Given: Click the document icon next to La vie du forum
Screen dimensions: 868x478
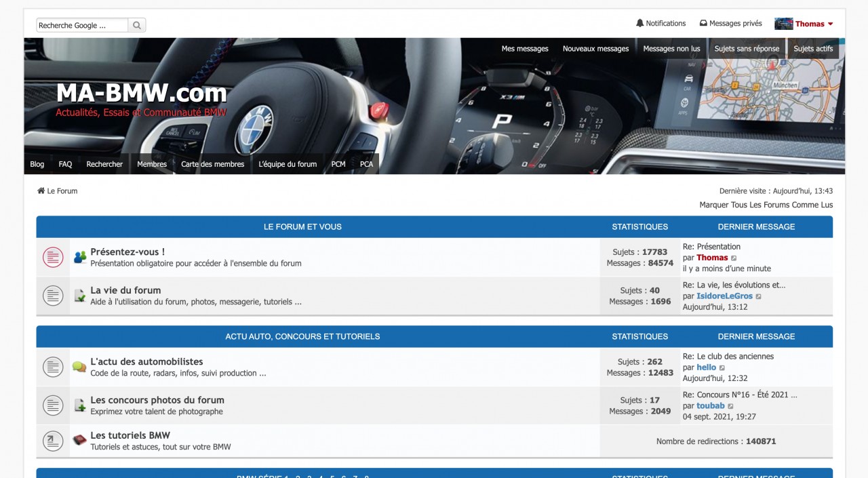Looking at the screenshot, I should point(80,296).
